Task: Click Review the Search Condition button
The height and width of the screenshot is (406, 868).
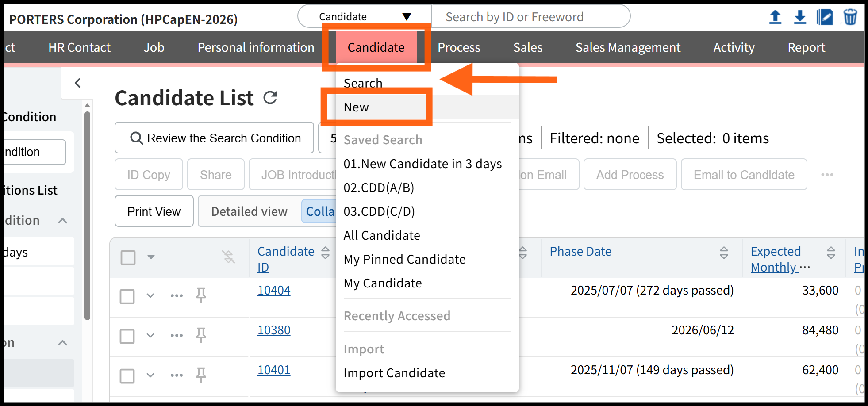Action: 215,138
